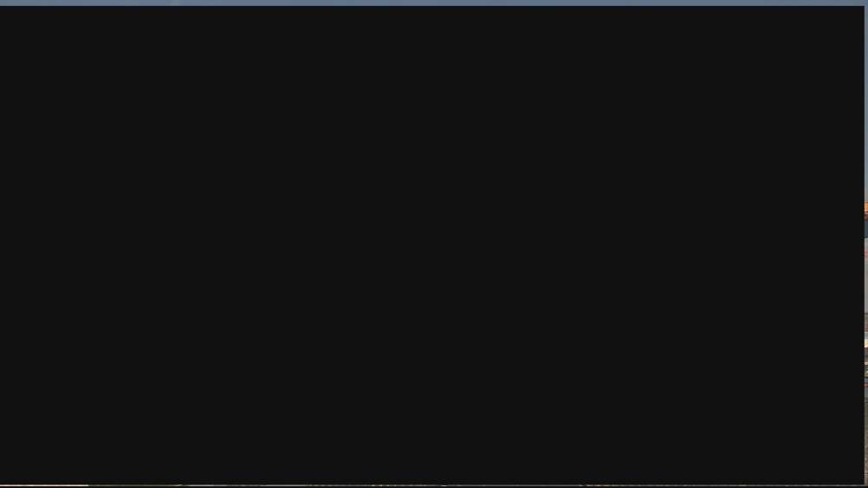Click the left edge of the black window
Image resolution: width=868 pixels, height=488 pixels.
click(1, 244)
